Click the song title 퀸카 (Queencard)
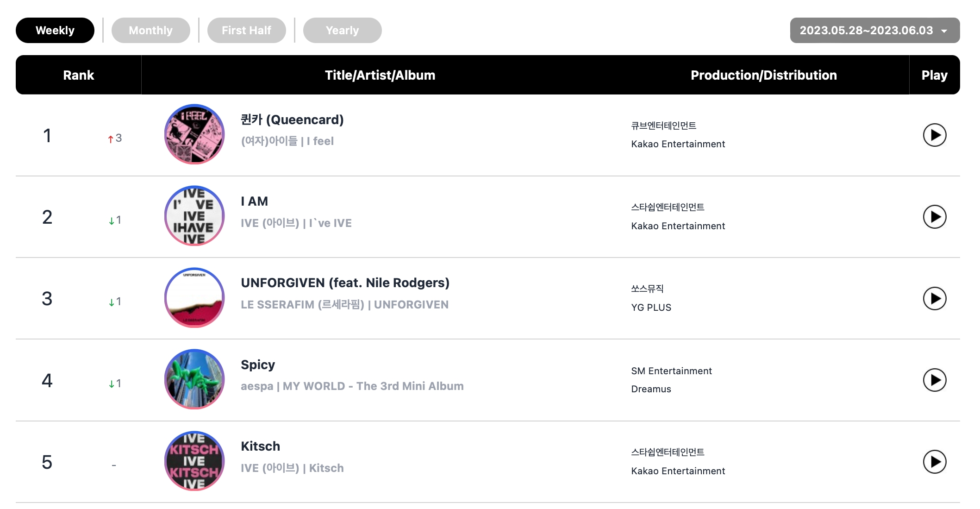Image resolution: width=980 pixels, height=509 pixels. (292, 119)
